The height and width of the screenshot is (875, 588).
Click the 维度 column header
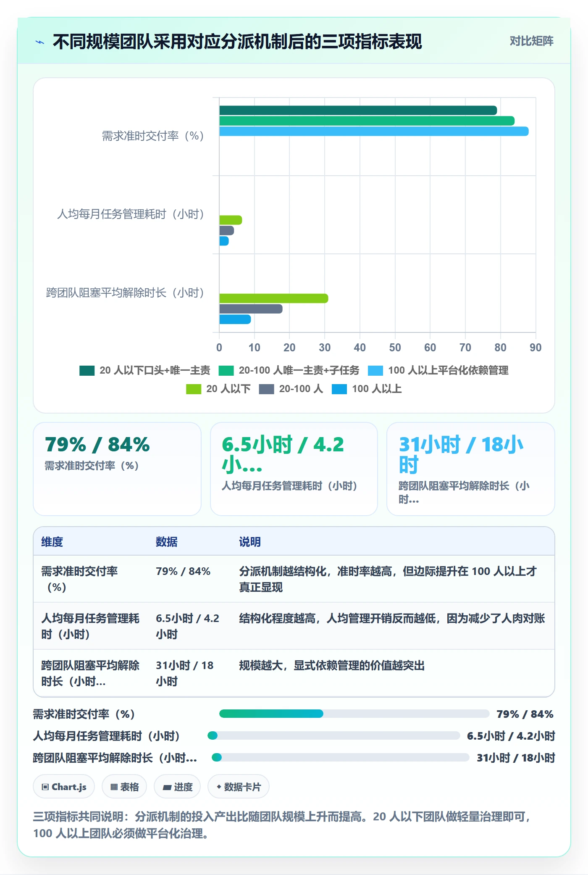(x=52, y=542)
